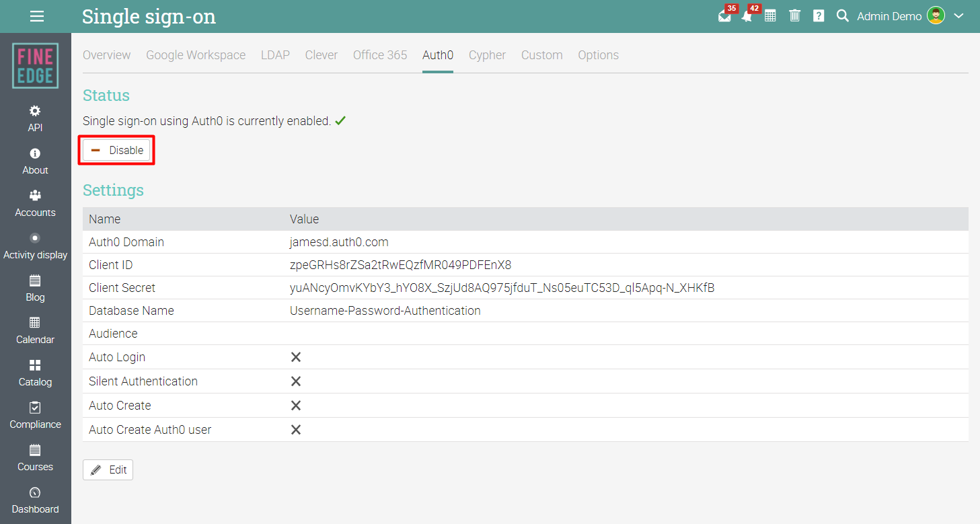Click the search magnifier icon
Screen dimensions: 980x524
(842, 15)
